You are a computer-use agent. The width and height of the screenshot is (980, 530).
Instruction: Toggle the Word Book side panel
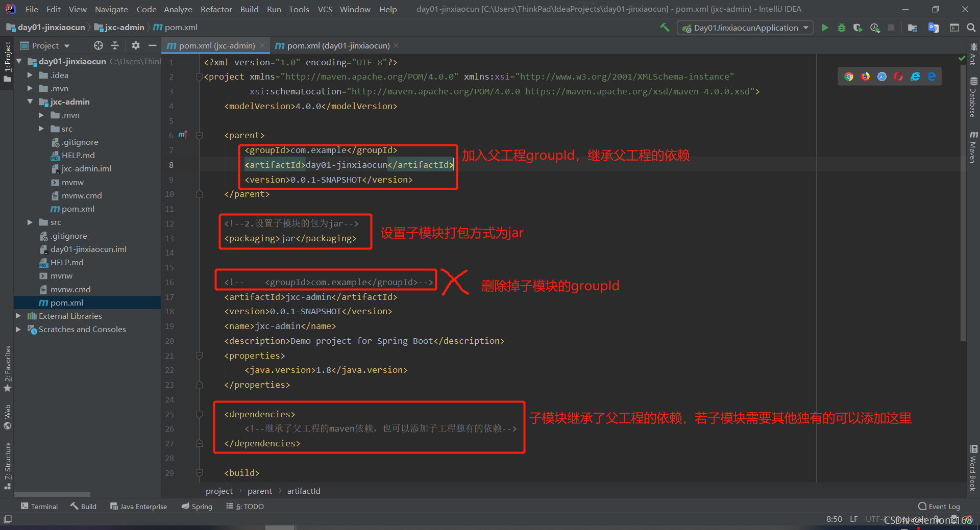973,468
